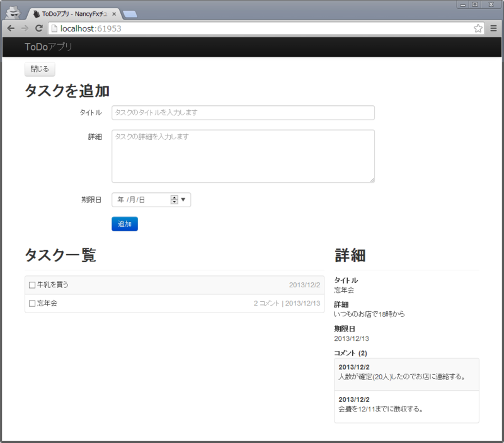Screen dimensions: 504x443
Task: Check the 牛乳を買う task checkbox
Action: 32,284
